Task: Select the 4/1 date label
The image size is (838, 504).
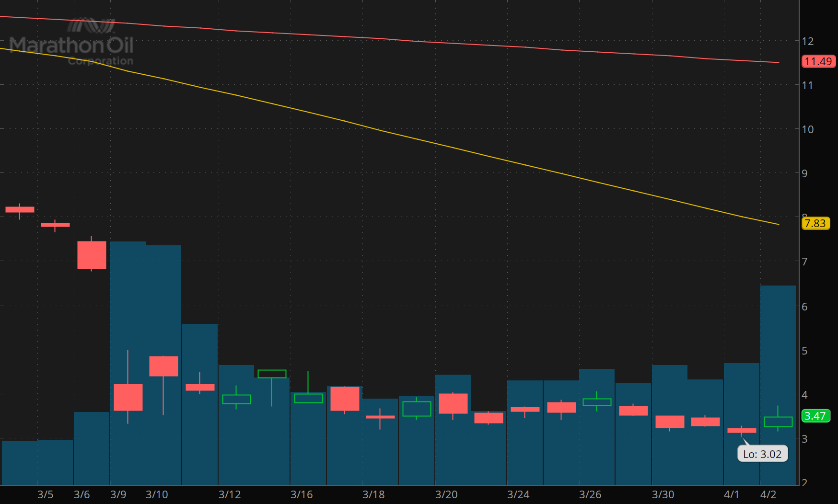Action: tap(732, 494)
